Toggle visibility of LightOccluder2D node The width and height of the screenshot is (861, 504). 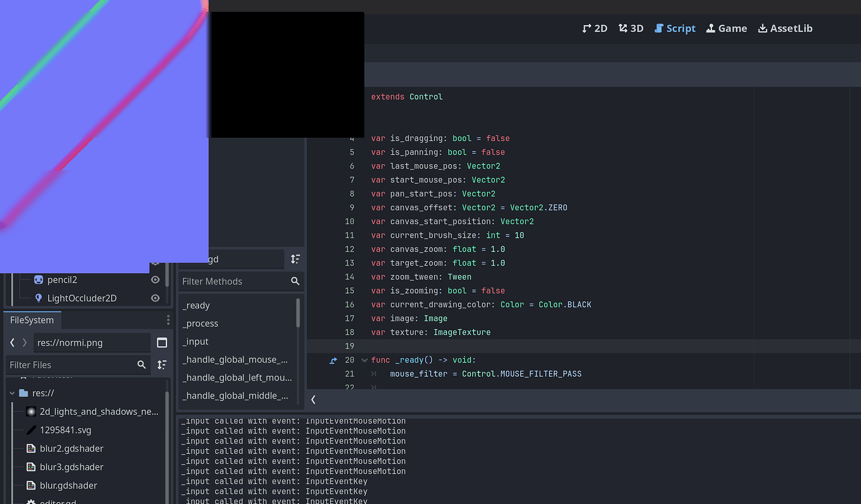(x=156, y=298)
